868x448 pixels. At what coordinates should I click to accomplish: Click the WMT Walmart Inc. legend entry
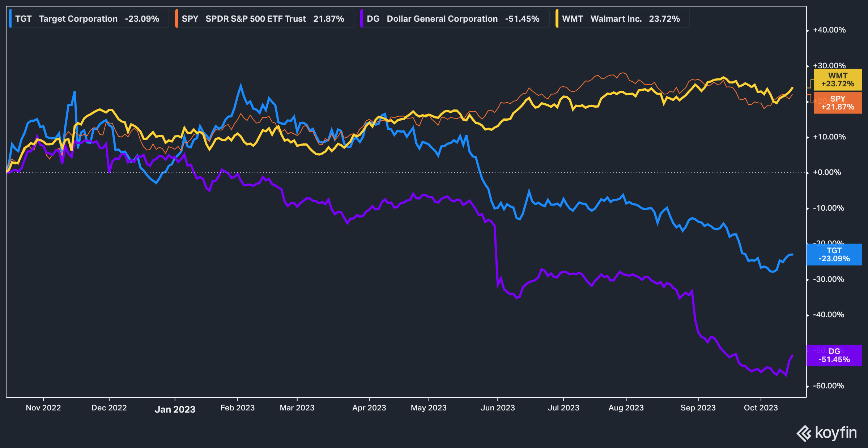pos(622,19)
